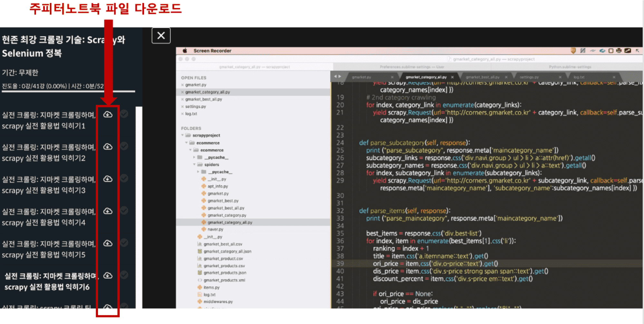Click the left tab-scroll arrow in the editor
This screenshot has width=644, height=324.
coord(335,77)
